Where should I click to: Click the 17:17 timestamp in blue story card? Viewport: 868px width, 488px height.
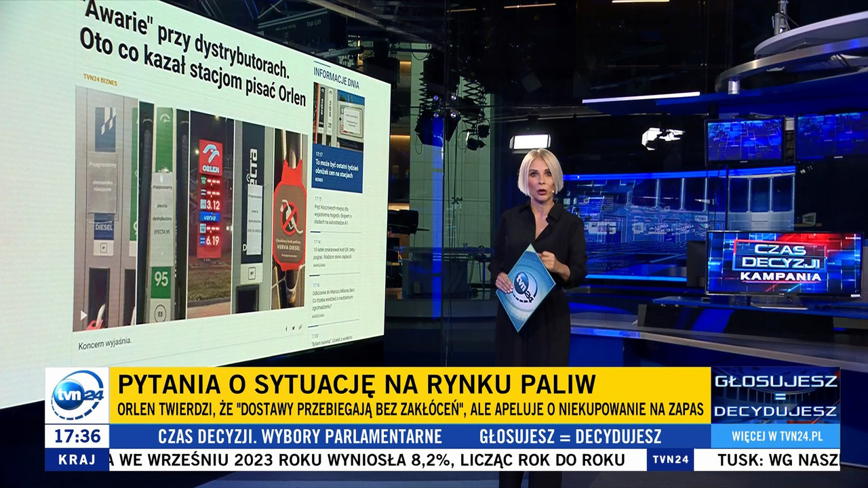click(319, 156)
